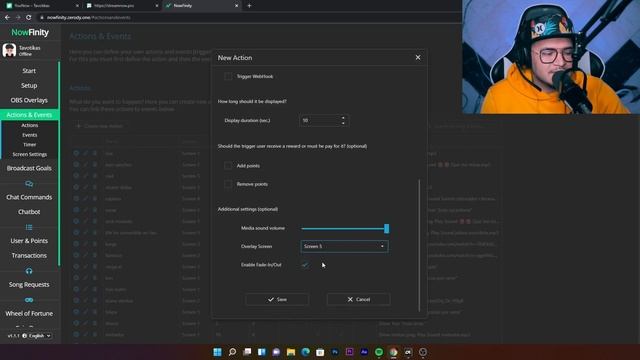Open Wheel of Fortune in the sidebar
Screen dimensions: 640x360
pos(29,313)
